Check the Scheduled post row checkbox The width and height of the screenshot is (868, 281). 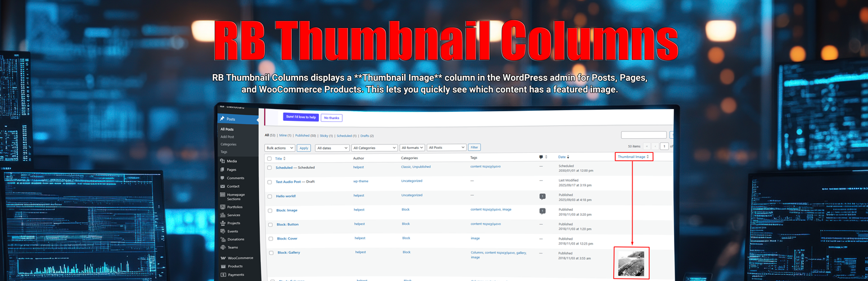(269, 168)
